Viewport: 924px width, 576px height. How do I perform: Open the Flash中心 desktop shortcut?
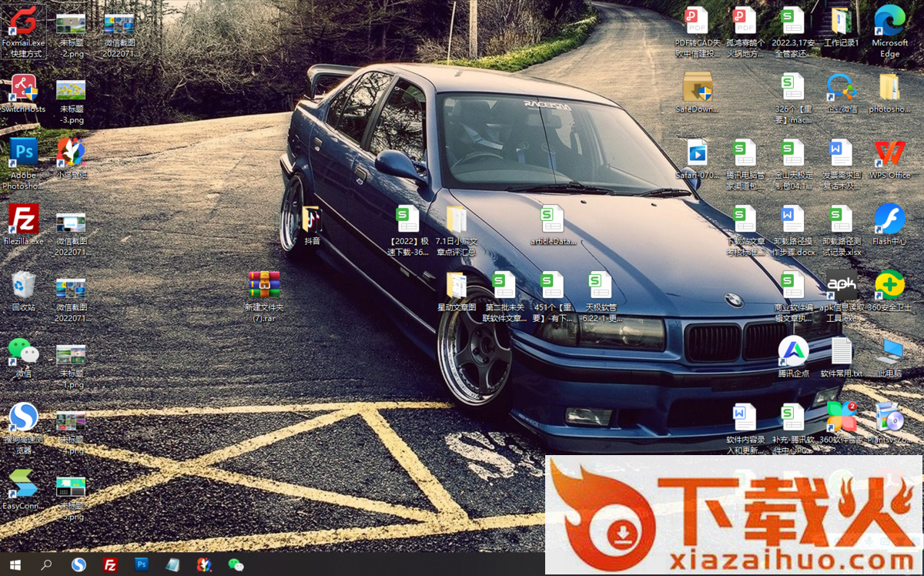[x=889, y=219]
